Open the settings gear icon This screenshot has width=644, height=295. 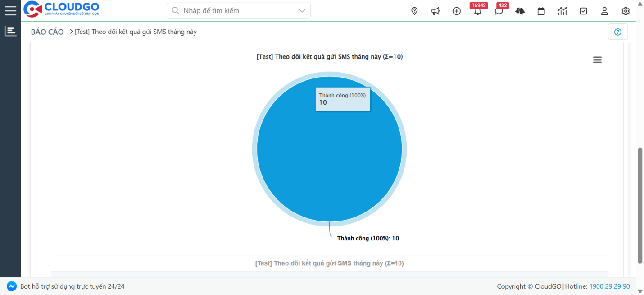pyautogui.click(x=626, y=11)
